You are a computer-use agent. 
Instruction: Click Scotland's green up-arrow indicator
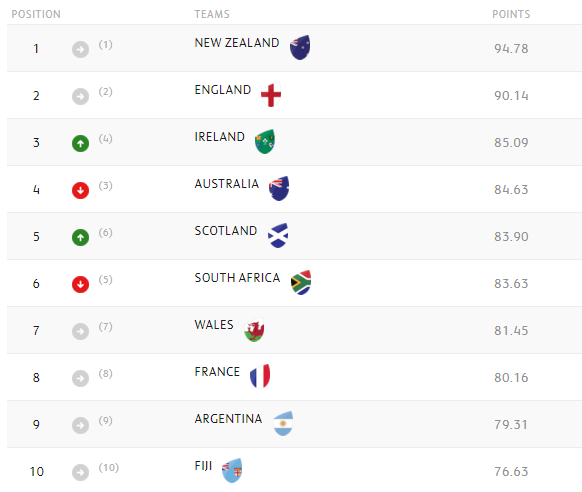click(81, 237)
